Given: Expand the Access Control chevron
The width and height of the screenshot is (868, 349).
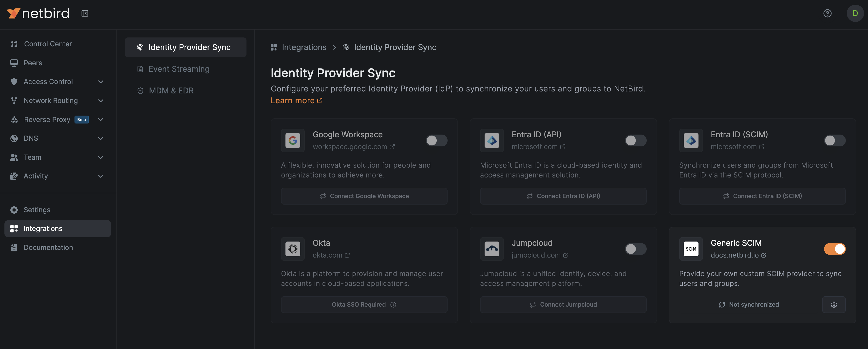Looking at the screenshot, I should point(100,82).
